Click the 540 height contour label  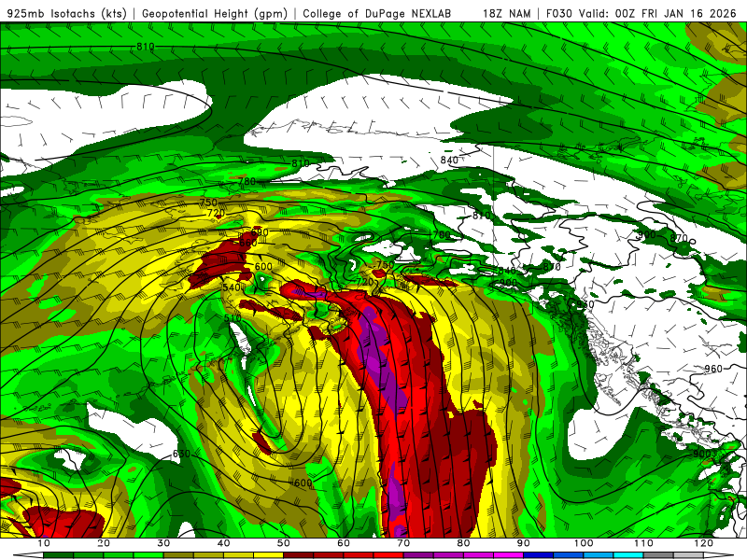click(x=232, y=287)
